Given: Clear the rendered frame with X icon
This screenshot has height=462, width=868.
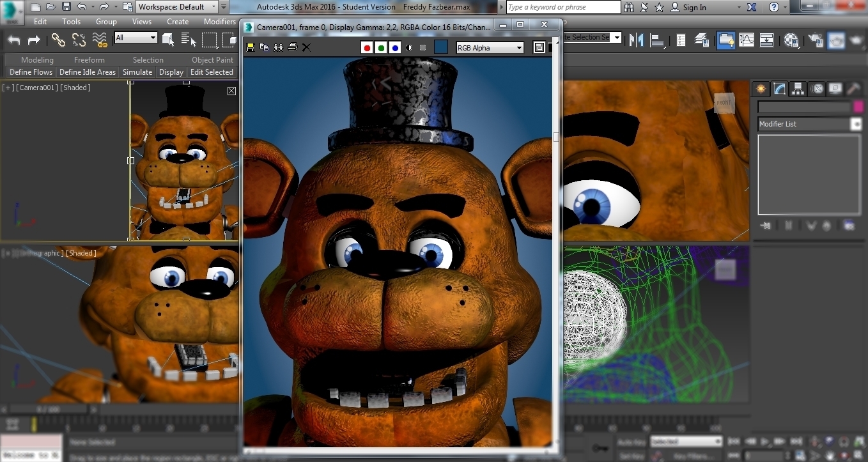Looking at the screenshot, I should click(x=306, y=47).
